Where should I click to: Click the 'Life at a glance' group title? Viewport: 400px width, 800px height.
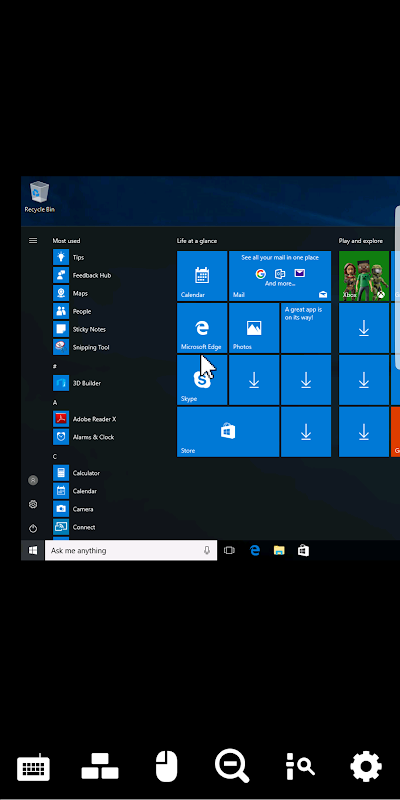click(x=196, y=241)
